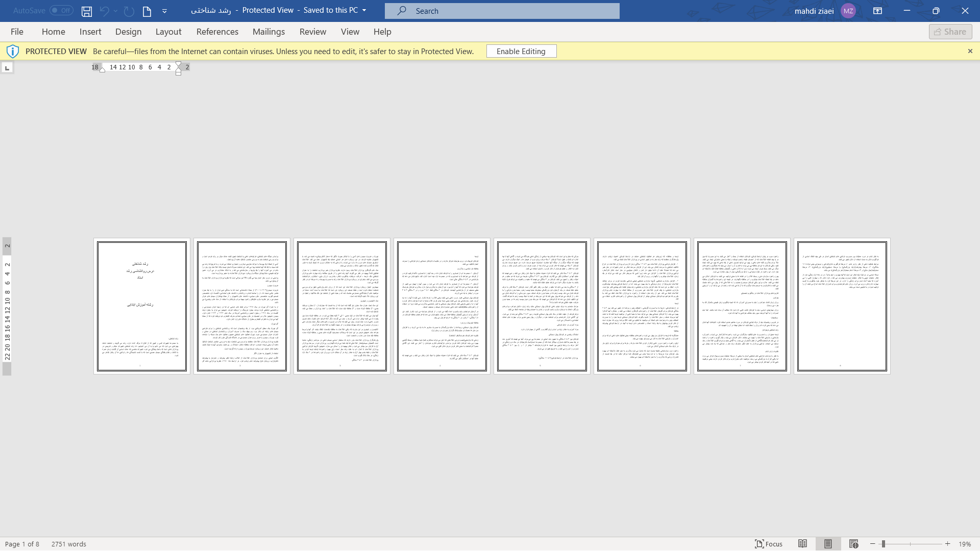Viewport: 980px width, 551px height.
Task: Click the Redo icon
Action: tap(129, 11)
